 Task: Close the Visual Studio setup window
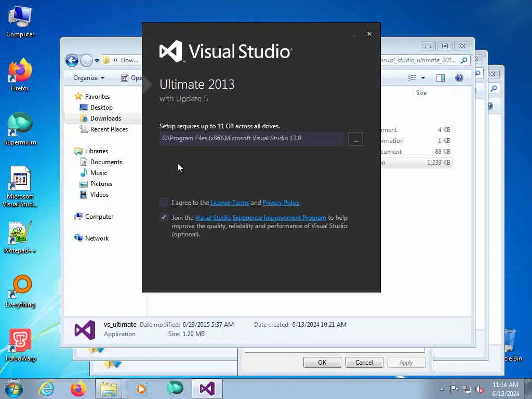(369, 34)
